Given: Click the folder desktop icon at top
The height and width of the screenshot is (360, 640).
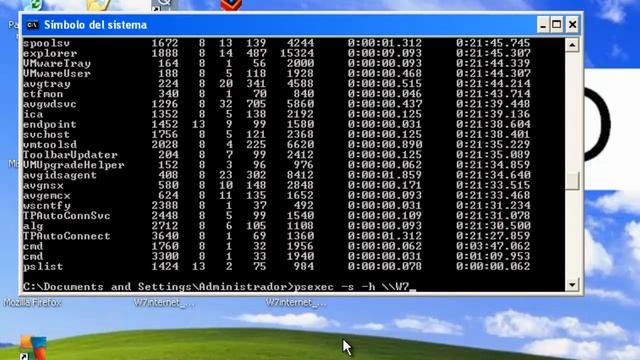Looking at the screenshot, I should tap(98, 5).
